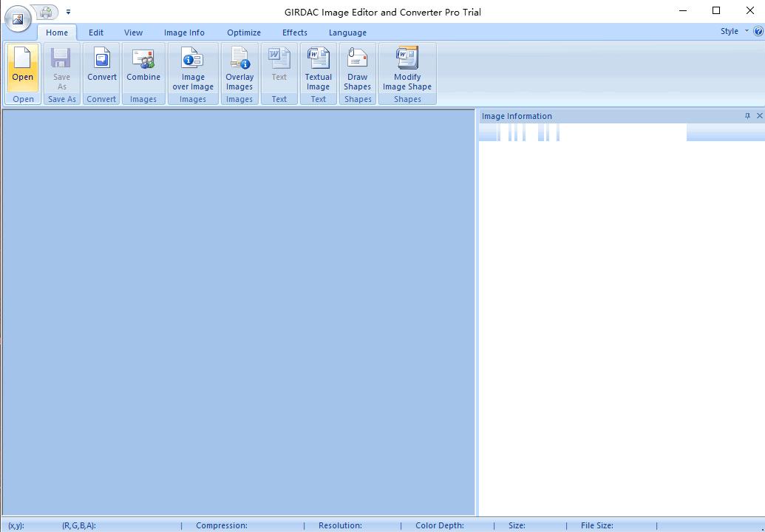
Task: Click the Open file ribbon icon
Action: [22, 67]
